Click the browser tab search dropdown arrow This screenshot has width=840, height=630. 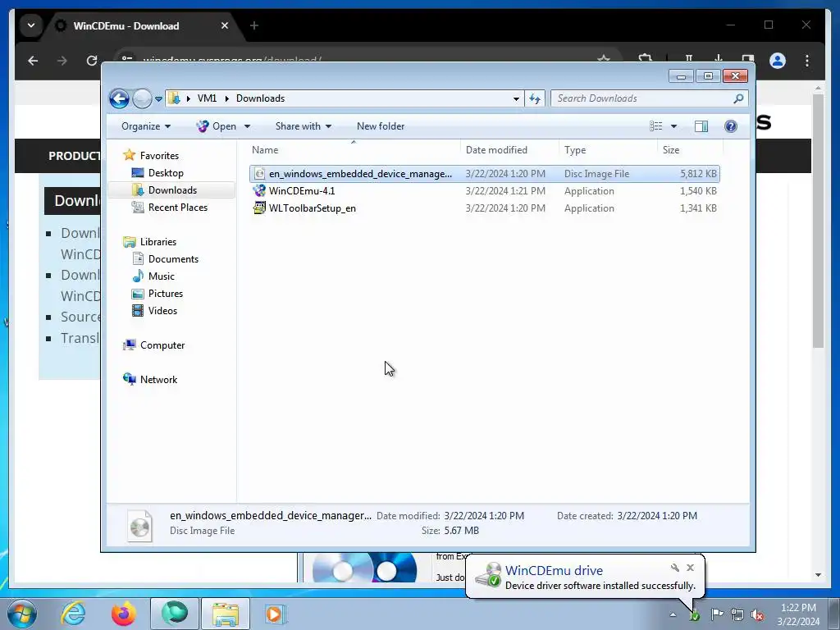[x=31, y=25]
